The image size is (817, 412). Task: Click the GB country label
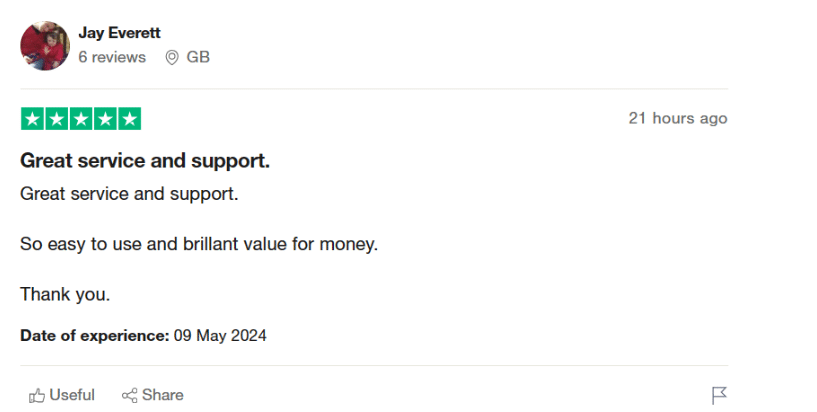pyautogui.click(x=198, y=57)
